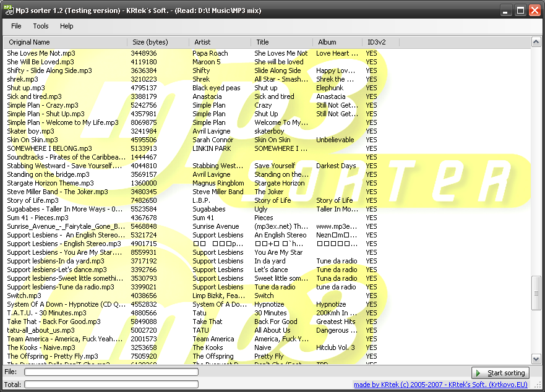Click the green play icon on Start sorting
Viewport: 545px width, 392px height.
[479, 373]
